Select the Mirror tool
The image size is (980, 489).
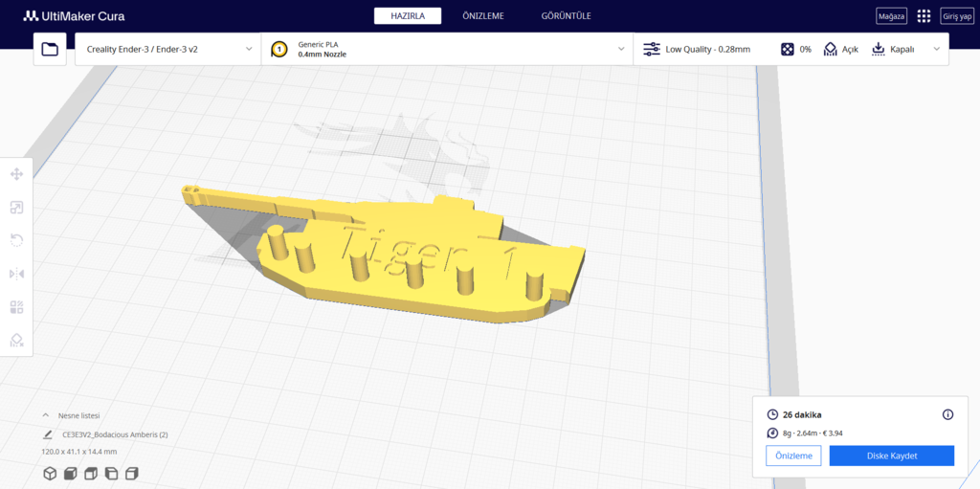point(17,274)
